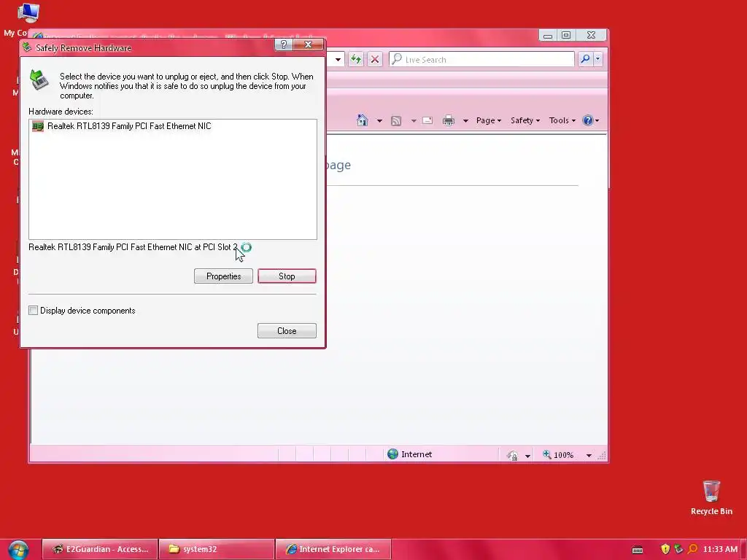Image resolution: width=747 pixels, height=560 pixels.
Task: Expand the feeds dropdown arrow
Action: point(414,121)
